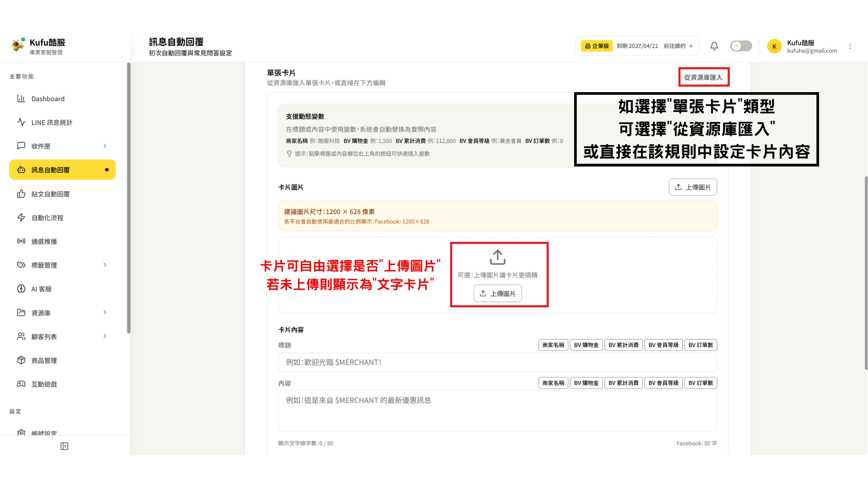
Task: Insert BV 累計消費 variable into 內容
Action: (x=623, y=383)
